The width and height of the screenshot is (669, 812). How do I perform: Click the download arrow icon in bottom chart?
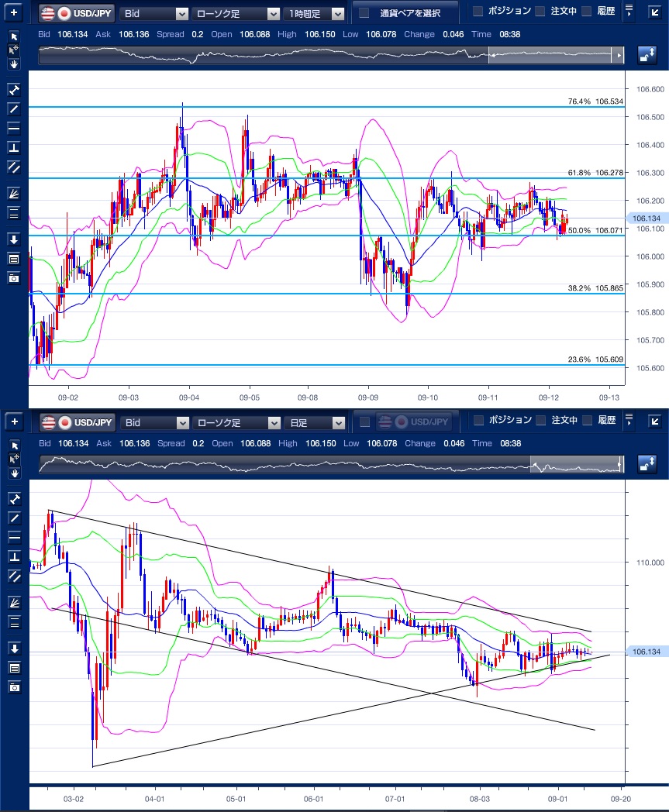(13, 649)
